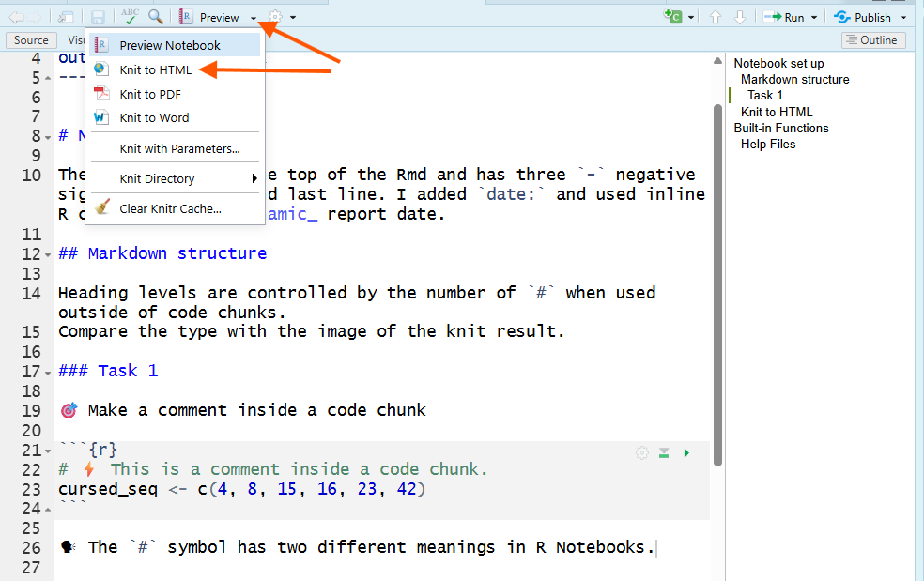The width and height of the screenshot is (924, 581).
Task: Place cursor after 'R Notebooks.' text
Action: [x=655, y=548]
